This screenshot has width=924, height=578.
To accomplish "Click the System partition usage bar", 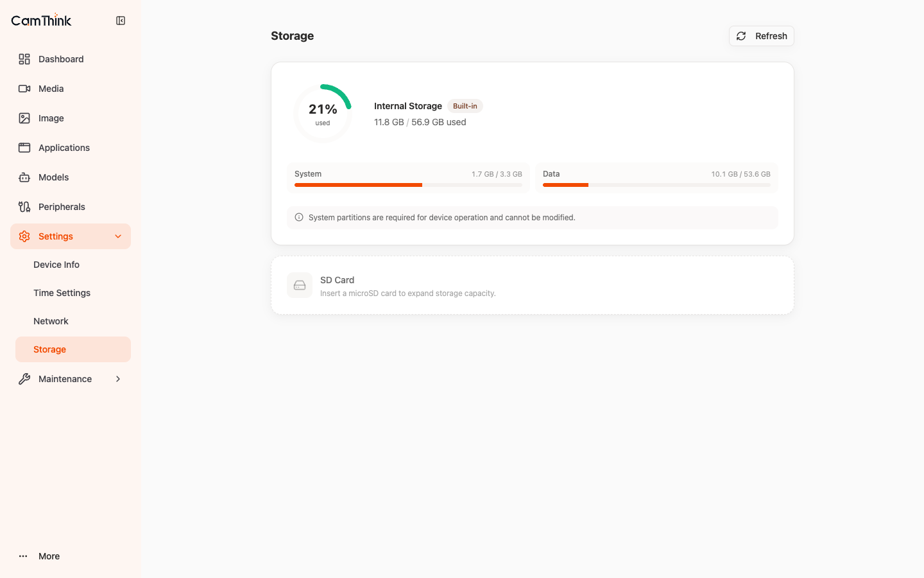I will (x=408, y=185).
